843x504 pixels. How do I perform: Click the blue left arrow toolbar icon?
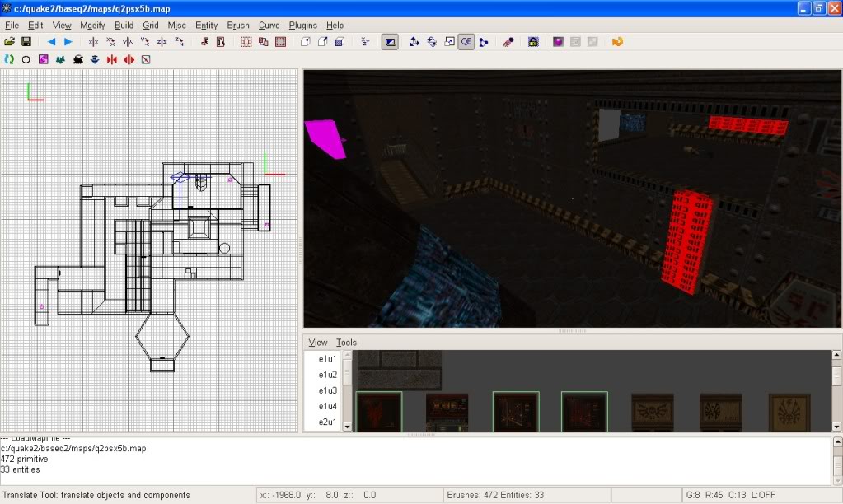coord(51,41)
